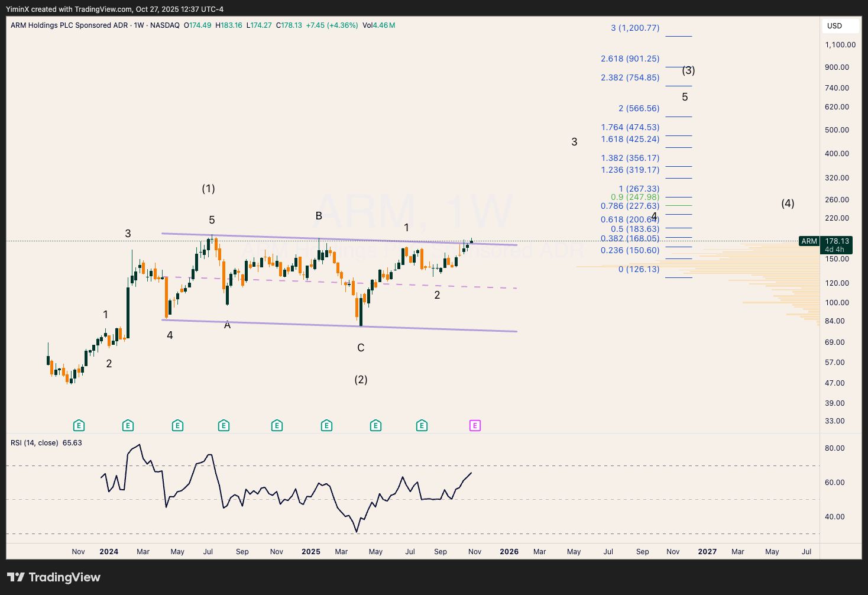This screenshot has width=868, height=595.
Task: Select the +7.45 (+4.36%) change value
Action: (x=332, y=25)
